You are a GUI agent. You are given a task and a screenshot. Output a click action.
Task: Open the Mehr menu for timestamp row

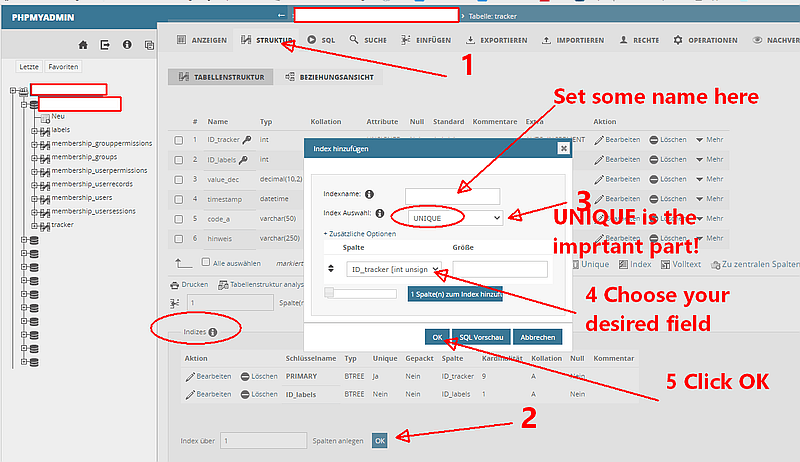(710, 199)
